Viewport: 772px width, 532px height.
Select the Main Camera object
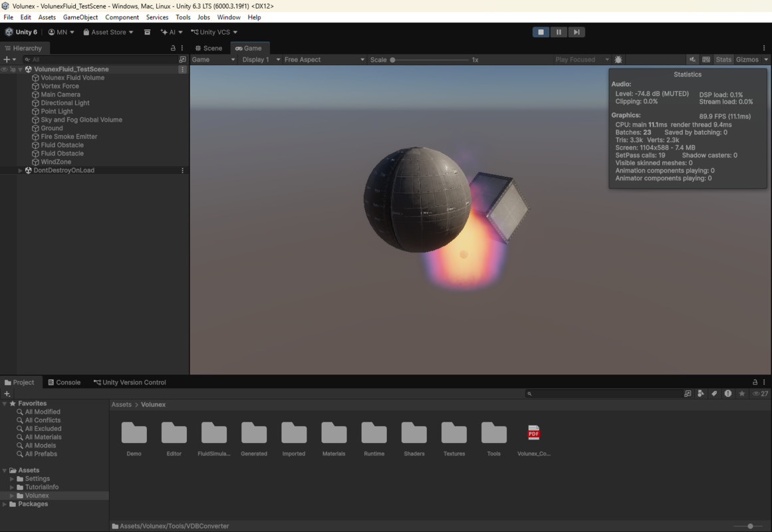coord(60,94)
